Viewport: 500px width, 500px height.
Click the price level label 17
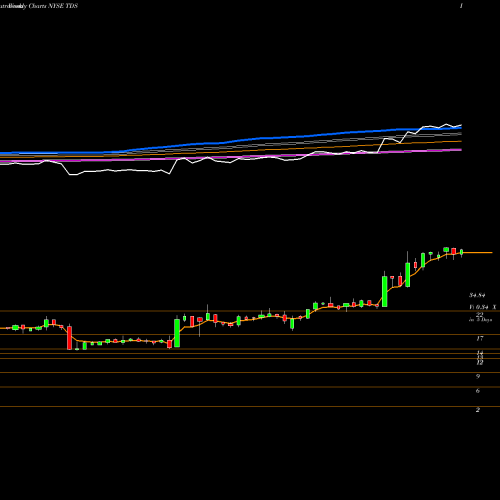480,339
